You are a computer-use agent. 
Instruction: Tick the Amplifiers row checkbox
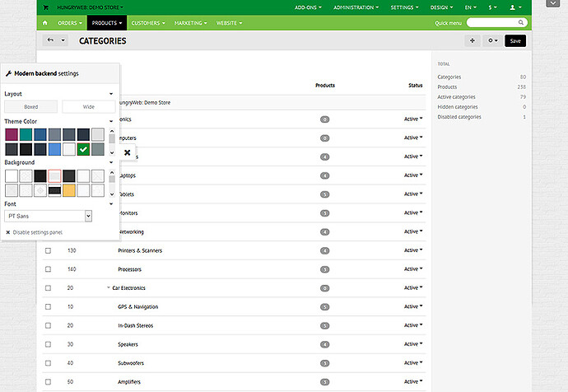(49, 382)
